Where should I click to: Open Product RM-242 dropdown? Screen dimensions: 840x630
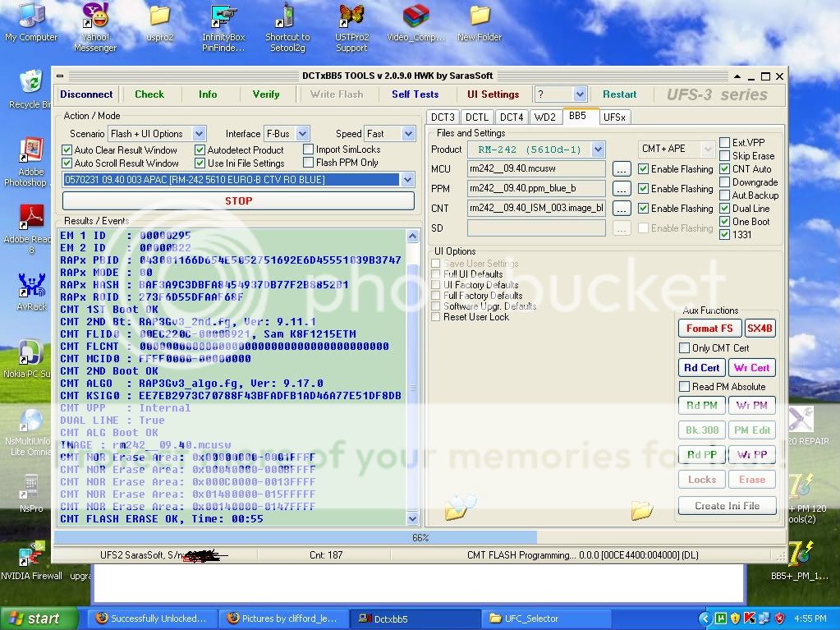(x=598, y=149)
